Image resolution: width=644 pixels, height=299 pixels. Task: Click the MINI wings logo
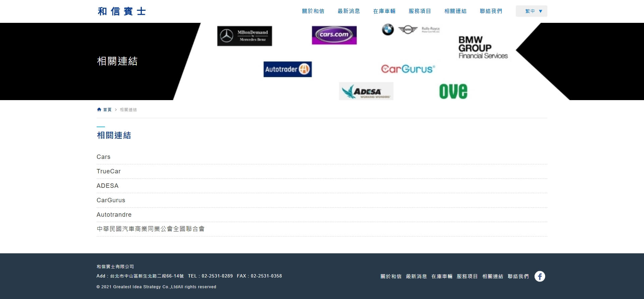[408, 30]
